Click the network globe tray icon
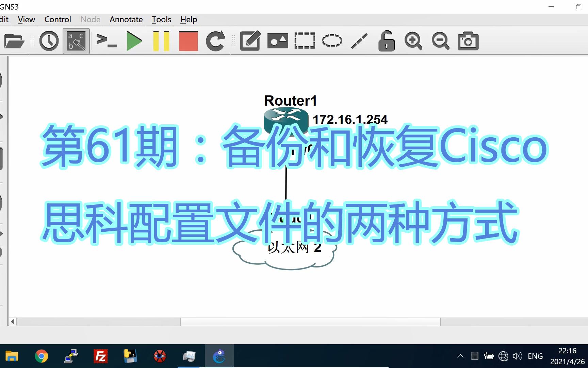The height and width of the screenshot is (368, 588). [x=503, y=356]
